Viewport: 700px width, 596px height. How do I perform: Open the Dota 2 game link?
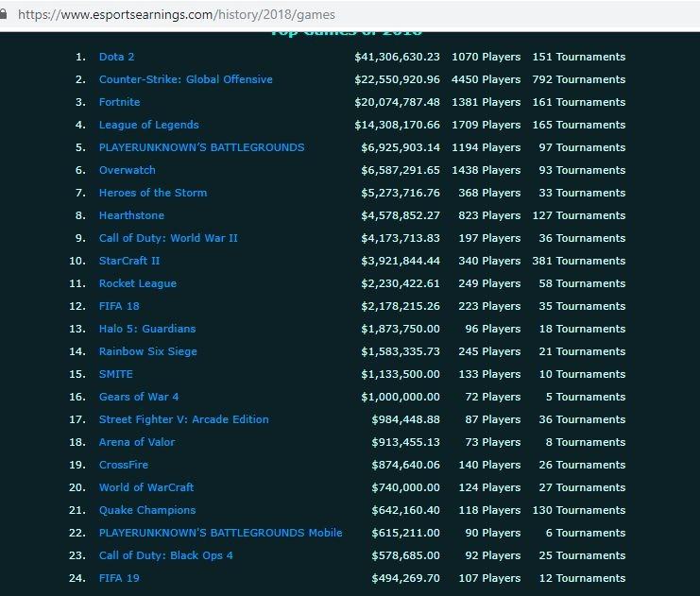tap(116, 57)
